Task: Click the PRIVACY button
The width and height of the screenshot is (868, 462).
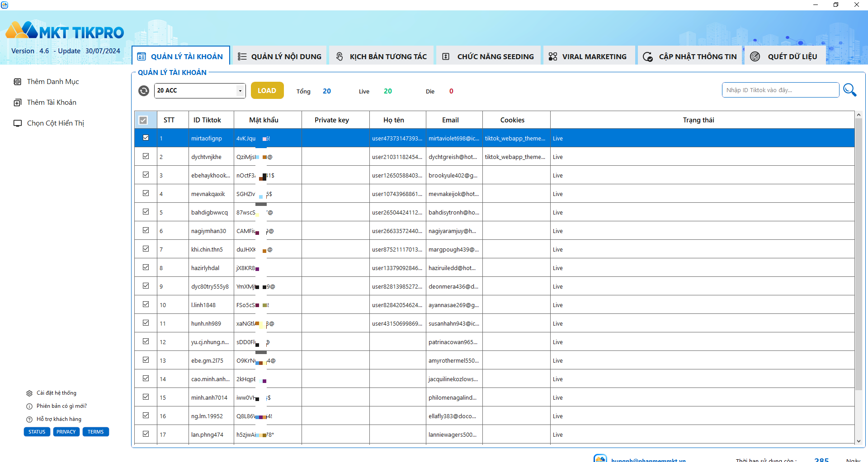Action: click(66, 432)
